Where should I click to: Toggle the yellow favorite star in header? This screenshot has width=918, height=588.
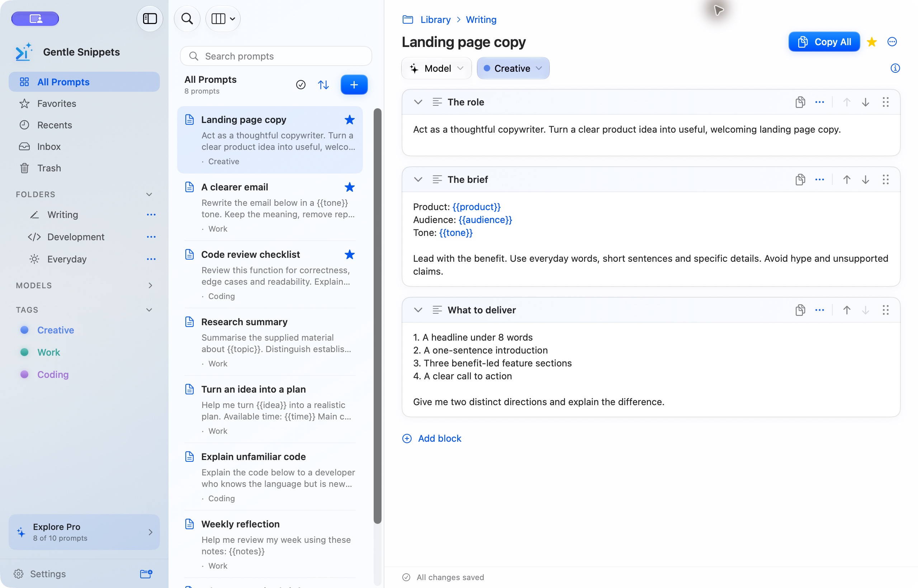pyautogui.click(x=871, y=42)
